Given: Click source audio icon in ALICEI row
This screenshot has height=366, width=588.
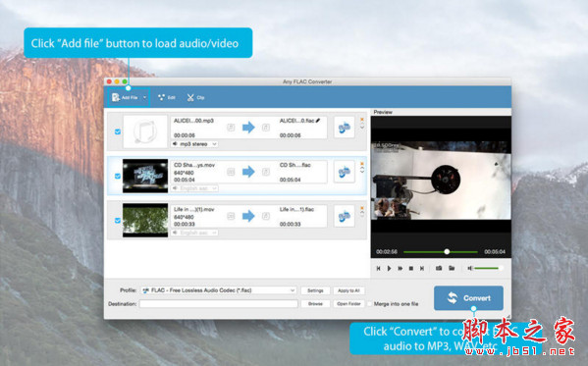Looking at the screenshot, I should [x=231, y=128].
